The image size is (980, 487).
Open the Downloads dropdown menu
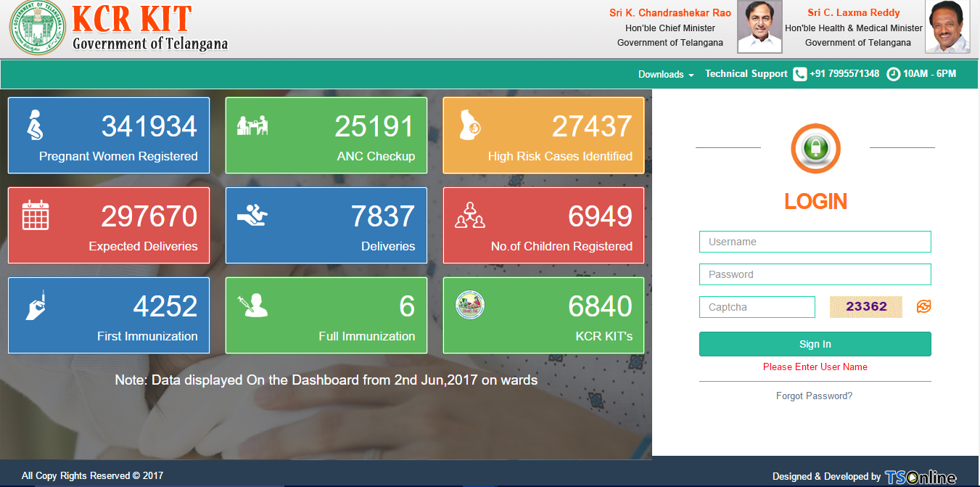[x=666, y=74]
